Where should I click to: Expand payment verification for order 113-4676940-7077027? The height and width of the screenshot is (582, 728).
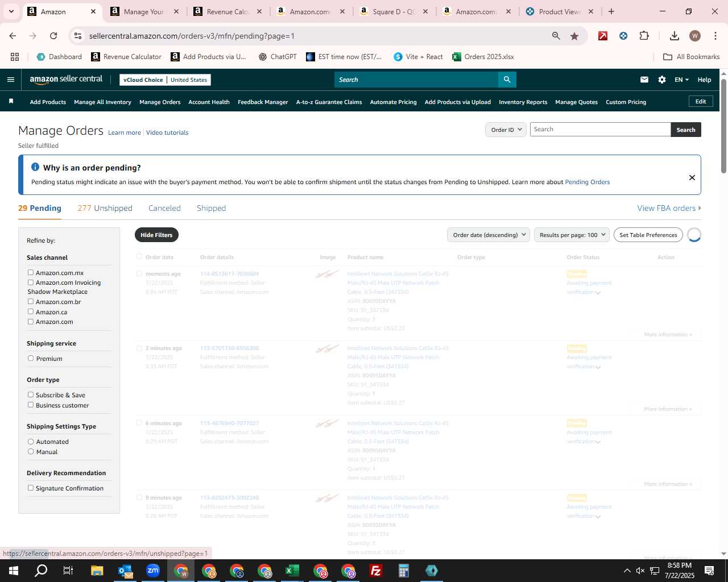click(x=598, y=442)
